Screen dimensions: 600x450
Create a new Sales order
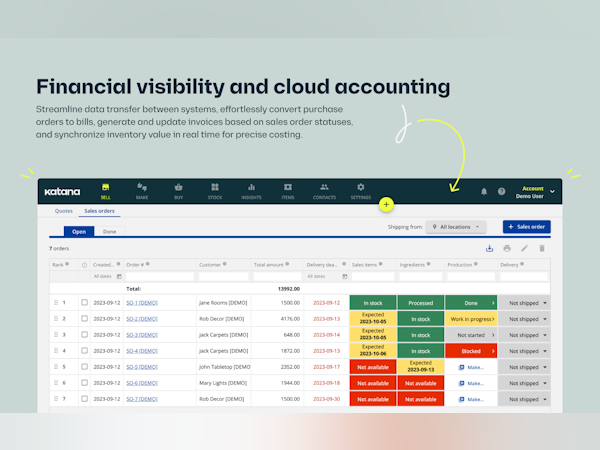[x=527, y=227]
